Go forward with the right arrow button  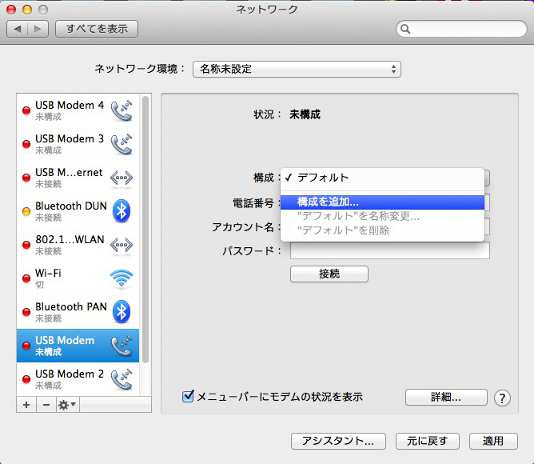38,29
